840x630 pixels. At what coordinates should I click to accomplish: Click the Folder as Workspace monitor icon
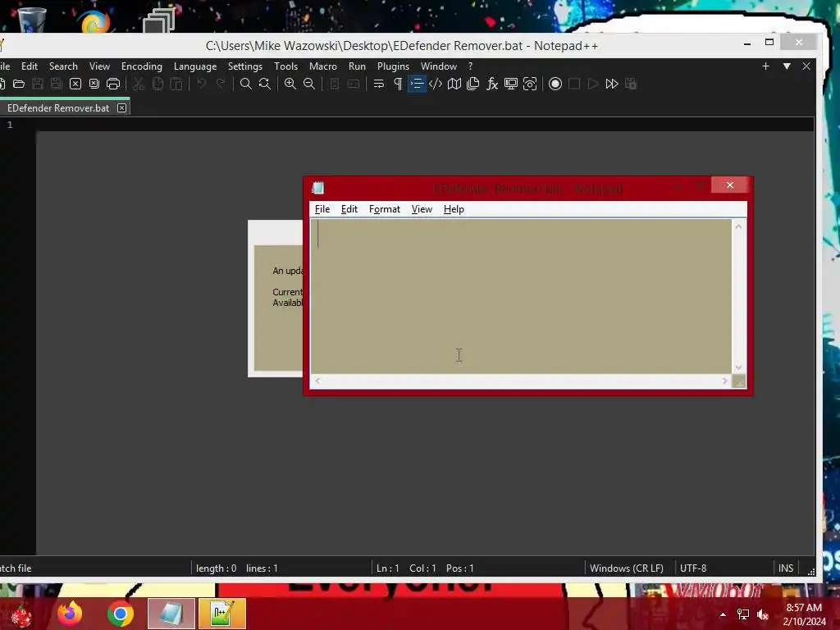(511, 84)
